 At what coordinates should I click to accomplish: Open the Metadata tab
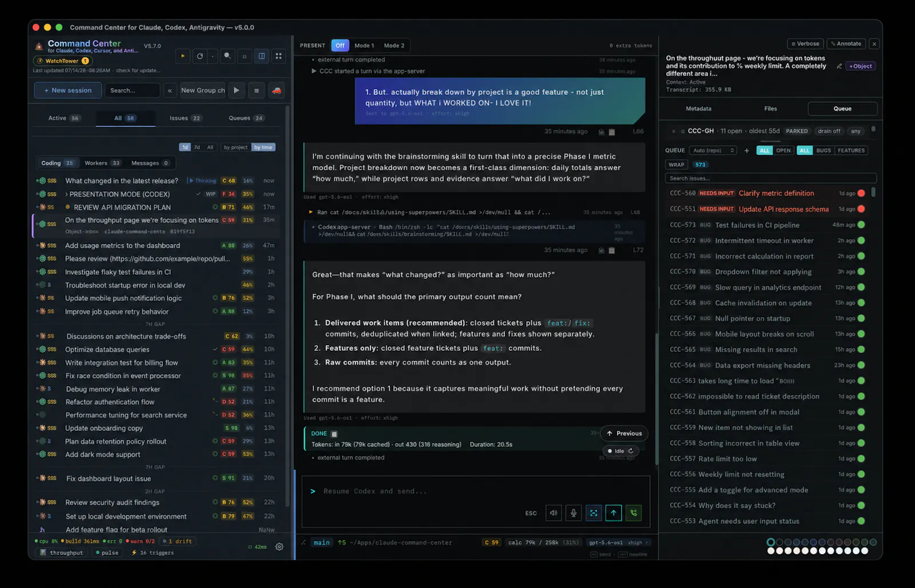click(x=699, y=109)
